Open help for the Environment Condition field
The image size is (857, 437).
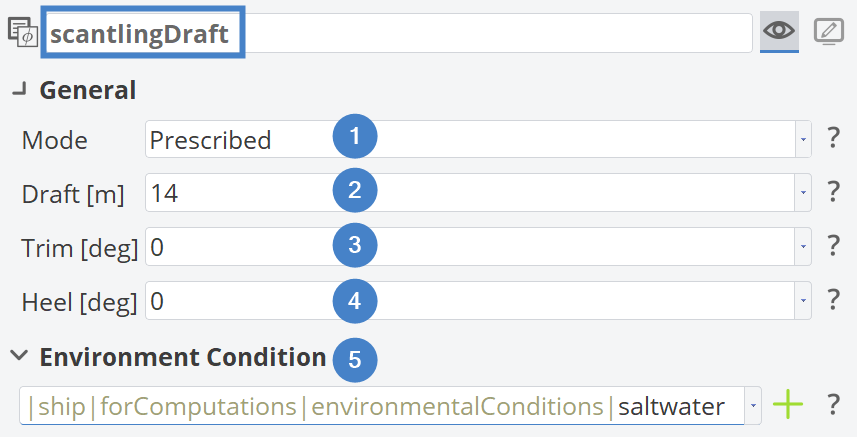tap(833, 405)
